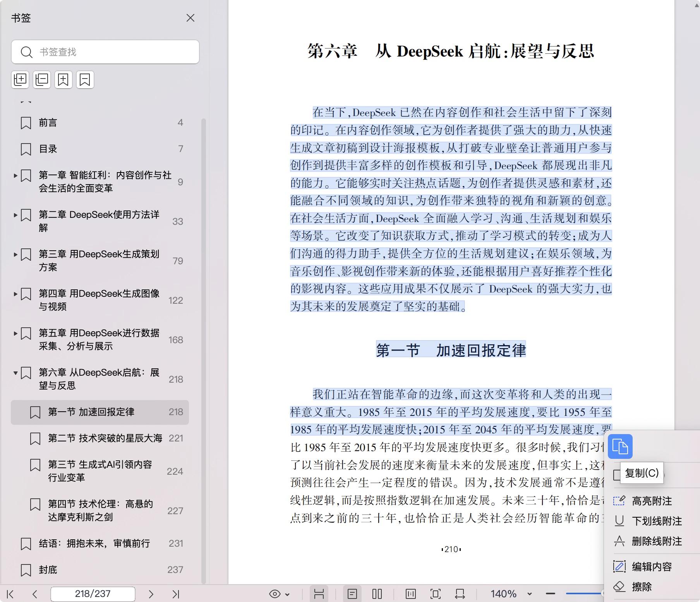Open the eye mode dropdown arrow
Screen dimensions: 700x602
[287, 594]
